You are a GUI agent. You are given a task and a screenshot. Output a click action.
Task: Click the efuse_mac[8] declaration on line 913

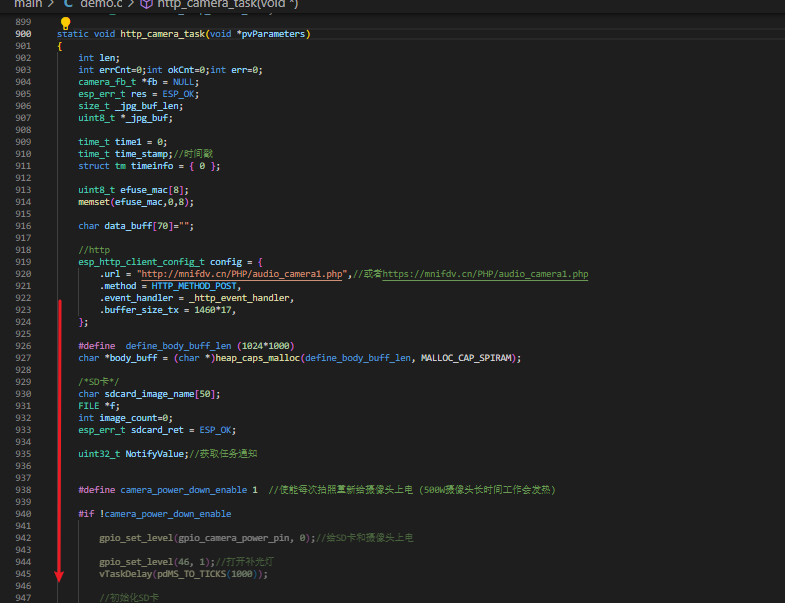point(152,190)
